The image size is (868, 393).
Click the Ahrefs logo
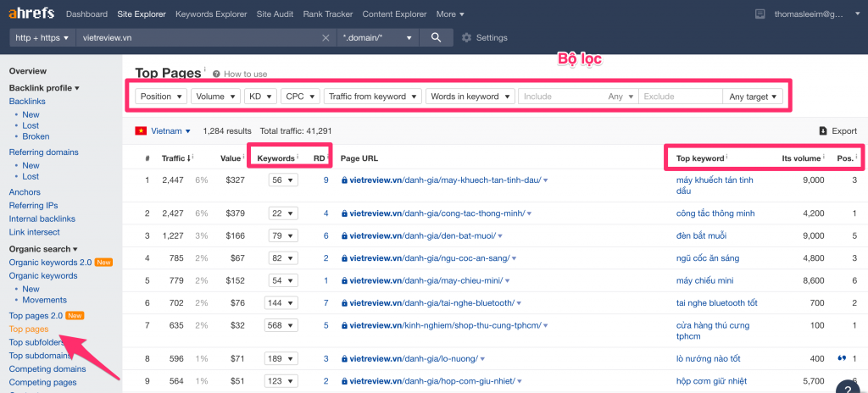31,14
